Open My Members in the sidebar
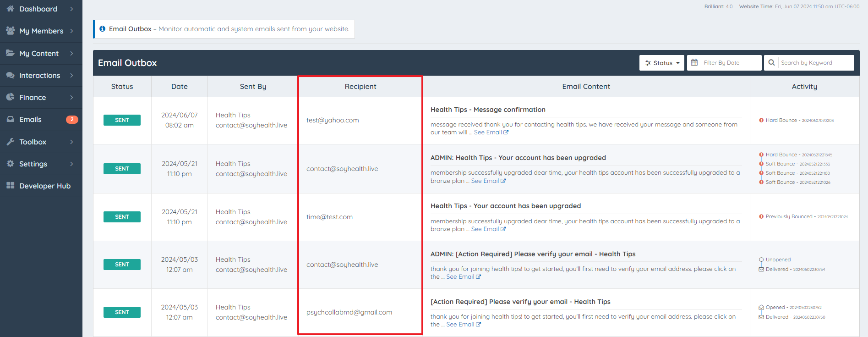The height and width of the screenshot is (337, 868). (x=41, y=31)
